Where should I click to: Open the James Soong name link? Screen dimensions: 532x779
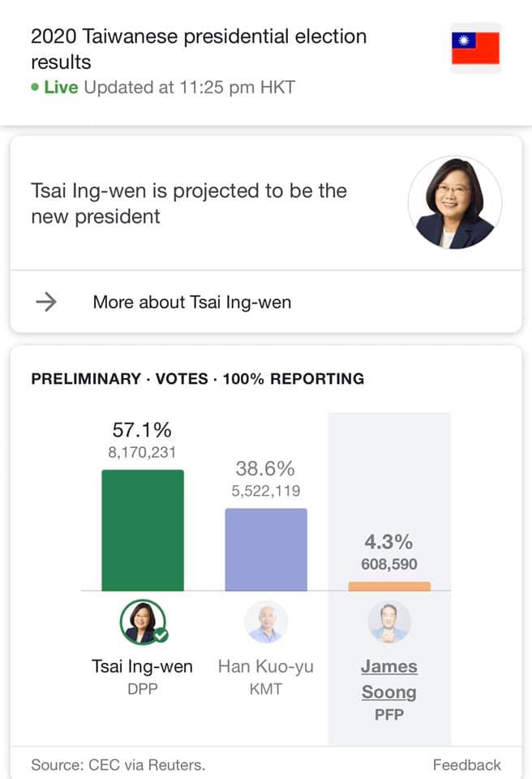pyautogui.click(x=389, y=679)
